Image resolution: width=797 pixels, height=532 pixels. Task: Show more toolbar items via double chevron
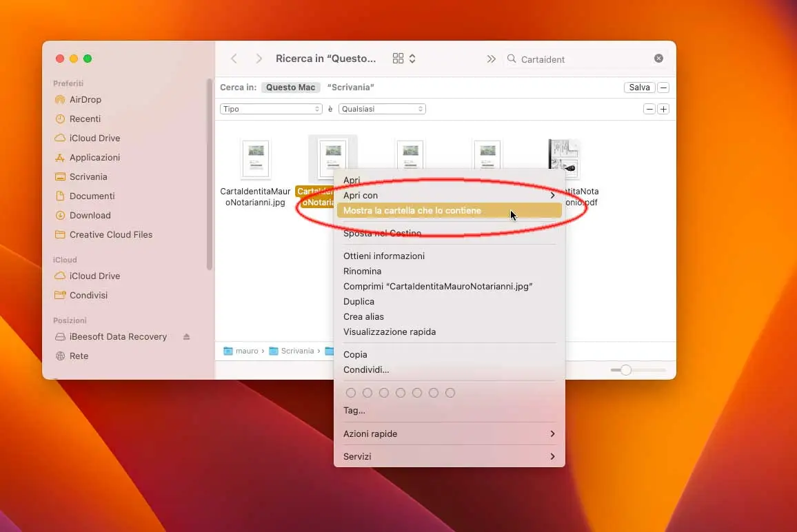(x=491, y=59)
